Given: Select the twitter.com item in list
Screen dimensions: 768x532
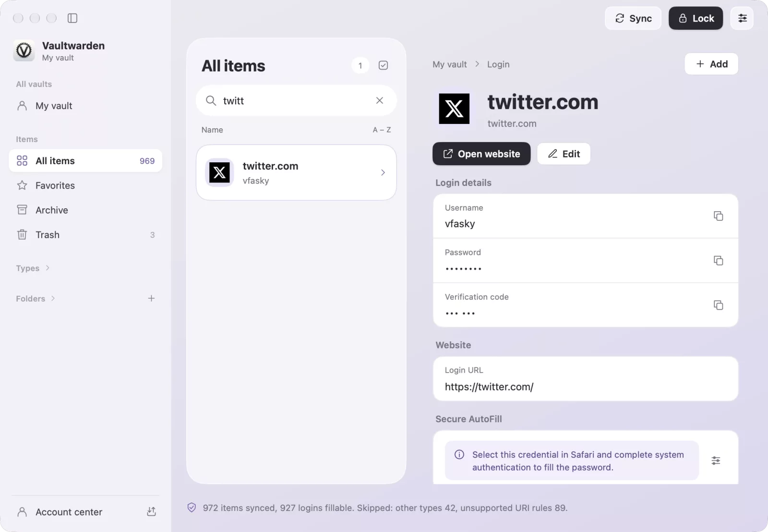Looking at the screenshot, I should pos(296,172).
